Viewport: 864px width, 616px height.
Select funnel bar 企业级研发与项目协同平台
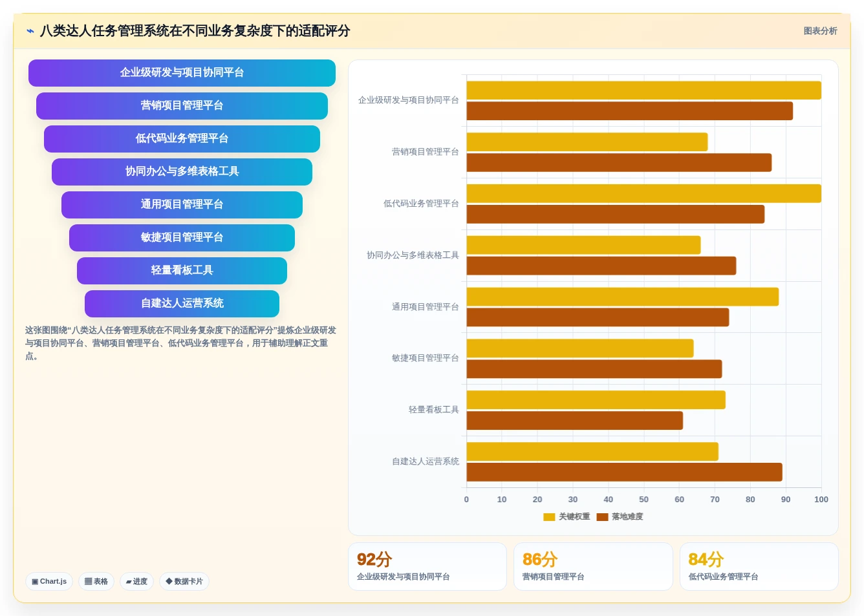182,73
